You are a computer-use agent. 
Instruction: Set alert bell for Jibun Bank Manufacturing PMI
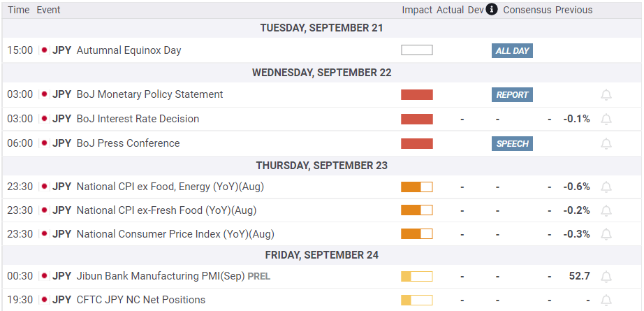click(606, 277)
